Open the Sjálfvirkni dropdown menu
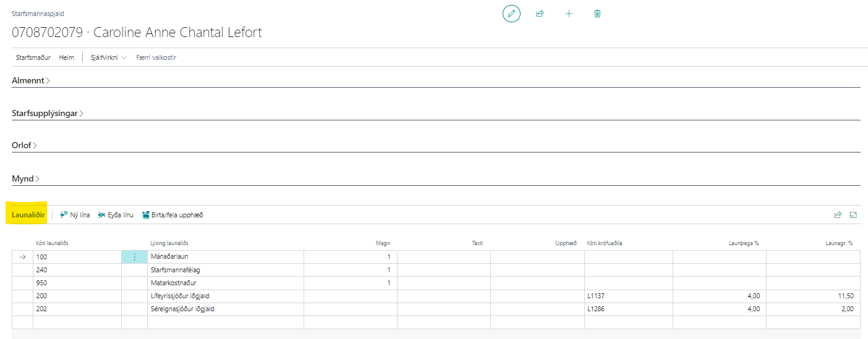868x339 pixels. (x=108, y=57)
